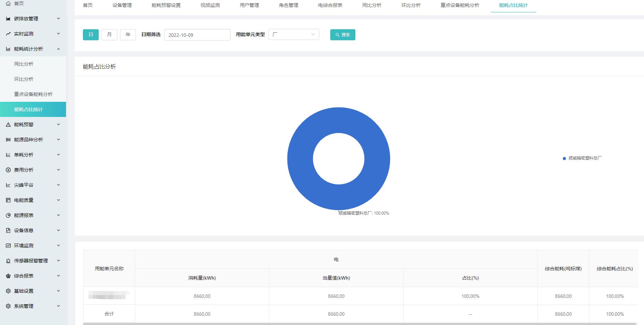
Task: Click the system management gear icon
Action: click(x=8, y=306)
